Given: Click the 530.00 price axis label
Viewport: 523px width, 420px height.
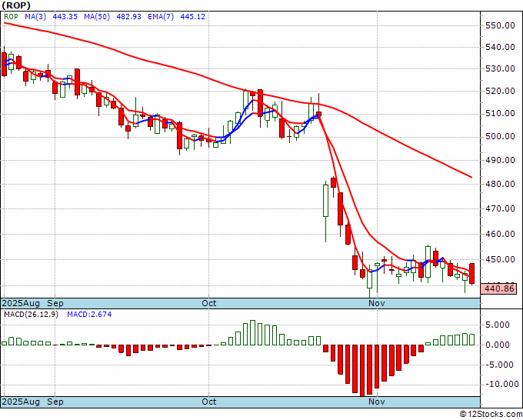Looking at the screenshot, I should coord(500,68).
